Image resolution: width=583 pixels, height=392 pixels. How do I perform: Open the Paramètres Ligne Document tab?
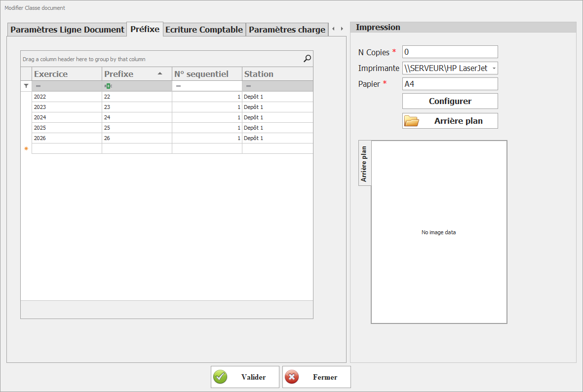(67, 30)
